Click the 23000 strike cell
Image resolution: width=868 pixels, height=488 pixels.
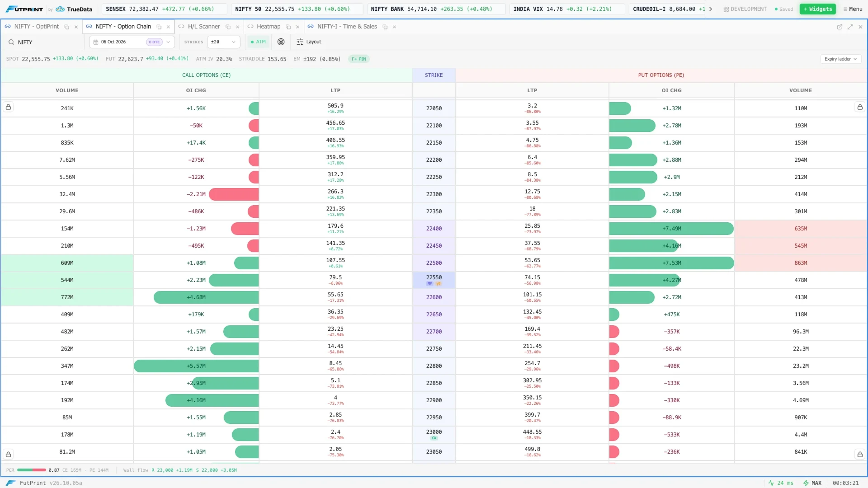[x=434, y=435]
